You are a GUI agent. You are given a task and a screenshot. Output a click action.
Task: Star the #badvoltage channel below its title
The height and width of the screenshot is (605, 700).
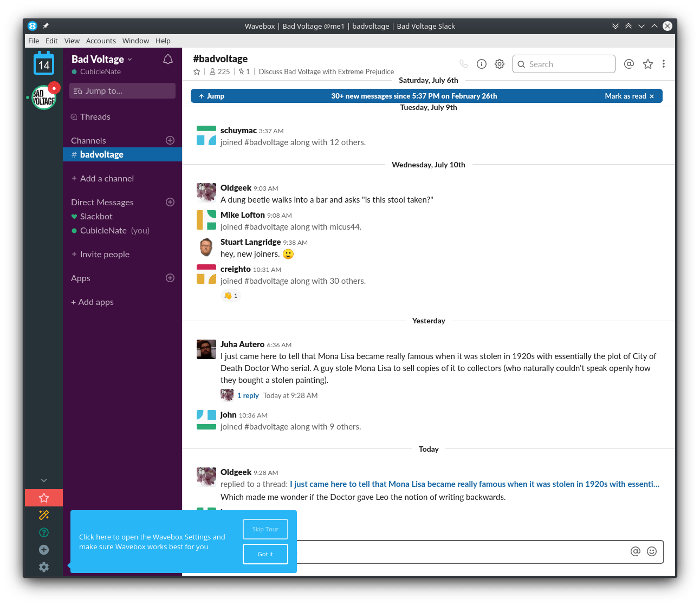[x=197, y=71]
